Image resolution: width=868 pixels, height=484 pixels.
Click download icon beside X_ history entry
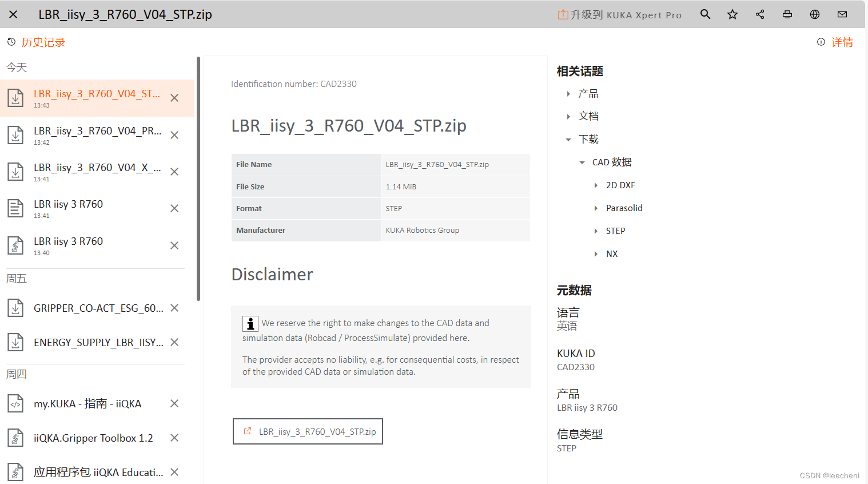(15, 172)
